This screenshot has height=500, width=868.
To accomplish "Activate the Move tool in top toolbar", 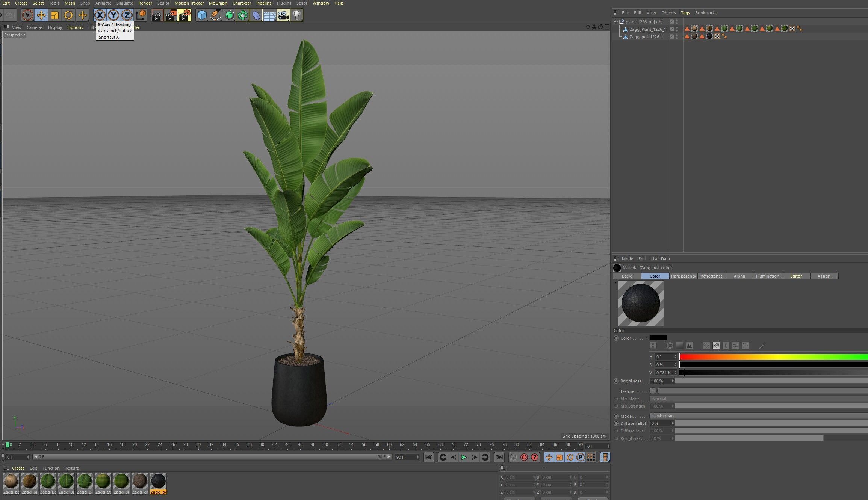I will point(41,15).
